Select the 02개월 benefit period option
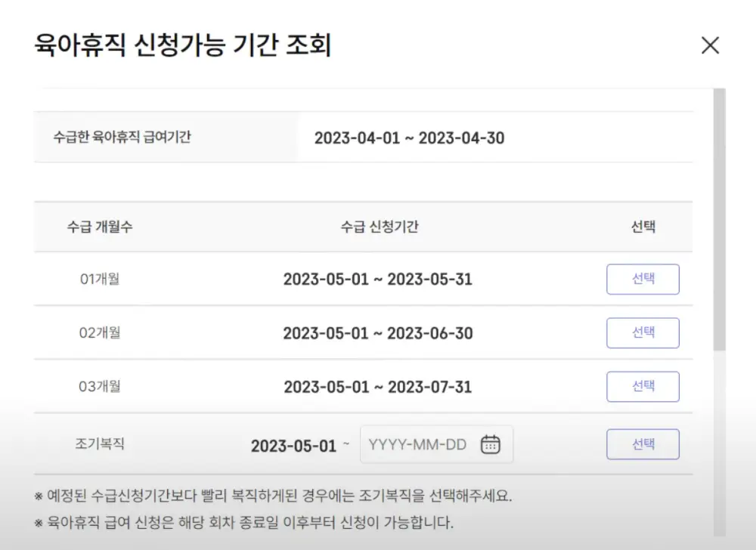The height and width of the screenshot is (550, 756). pos(643,332)
